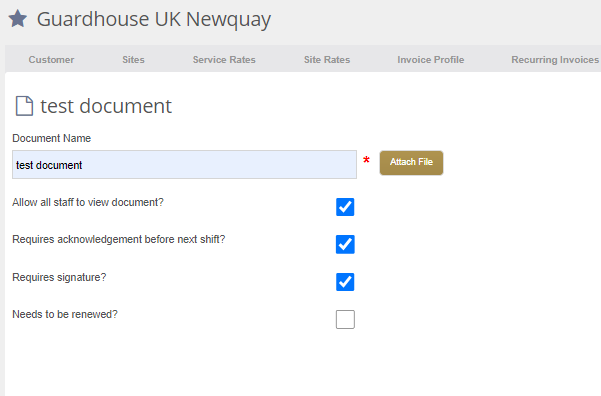Click the large 'test document' heading text

(x=106, y=106)
